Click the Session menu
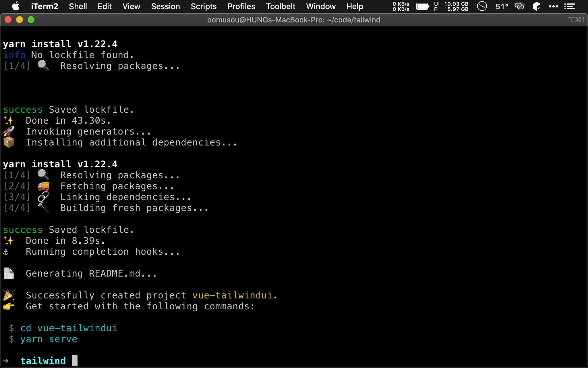This screenshot has width=588, height=368. click(165, 6)
